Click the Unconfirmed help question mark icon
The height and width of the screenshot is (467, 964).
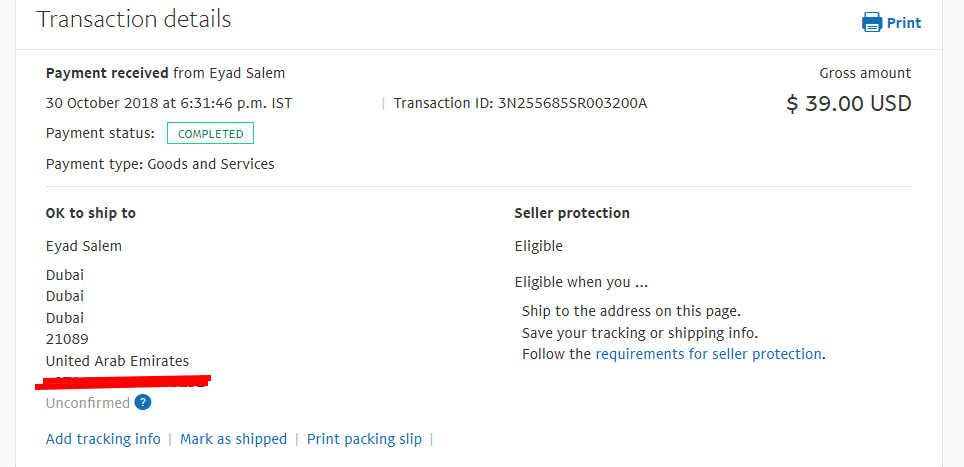point(143,403)
